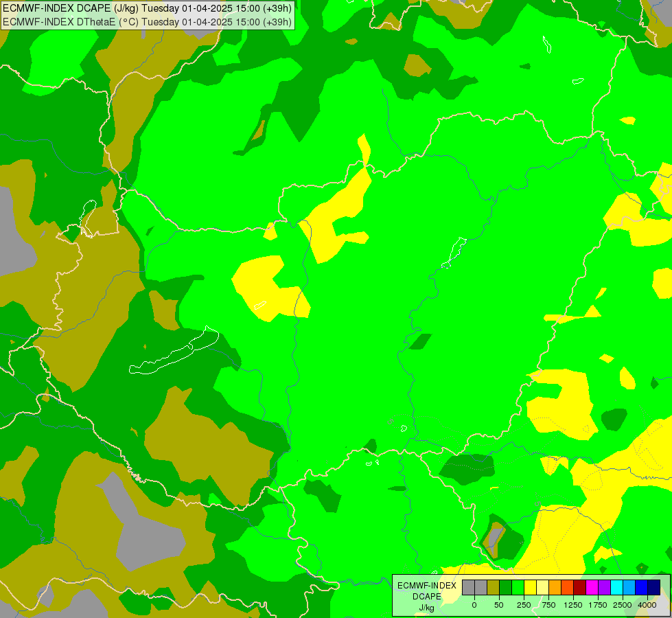Click the dark green legend swatch
This screenshot has height=618, width=672.
coord(506,588)
